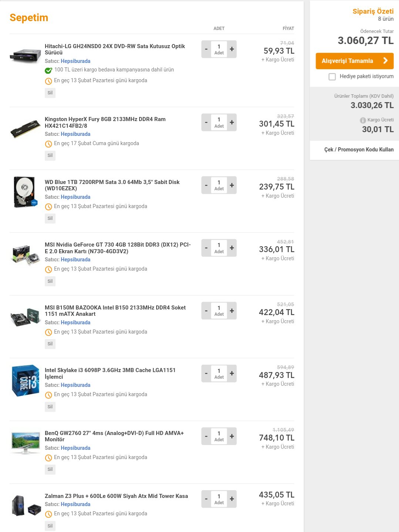This screenshot has height=532, width=399.
Task: Remove Intel Skylake i3 with Sil button
Action: (50, 406)
